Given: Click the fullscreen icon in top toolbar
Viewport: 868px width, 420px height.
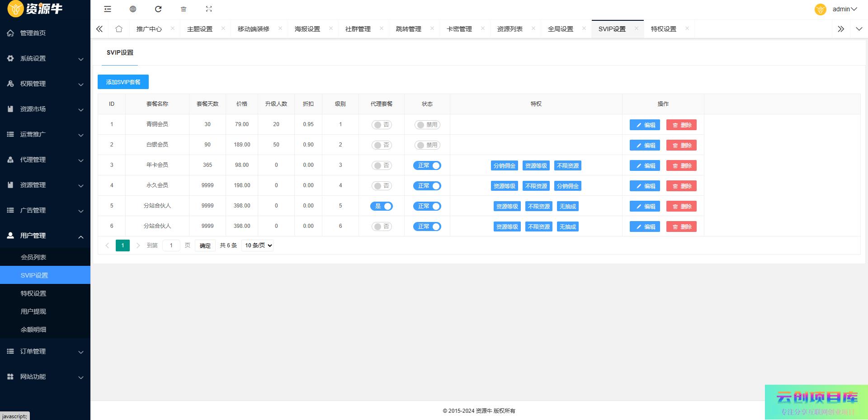Looking at the screenshot, I should (209, 9).
